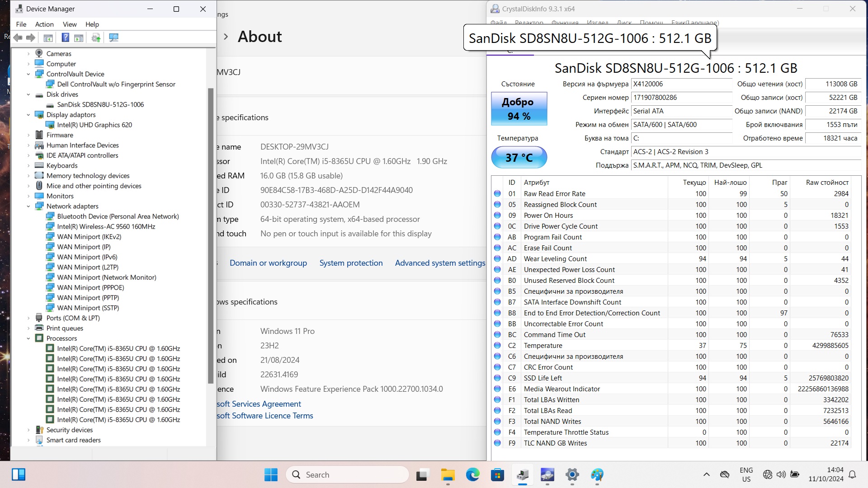Click the volume speaker icon in system tray
The image size is (868, 488).
[x=781, y=474]
